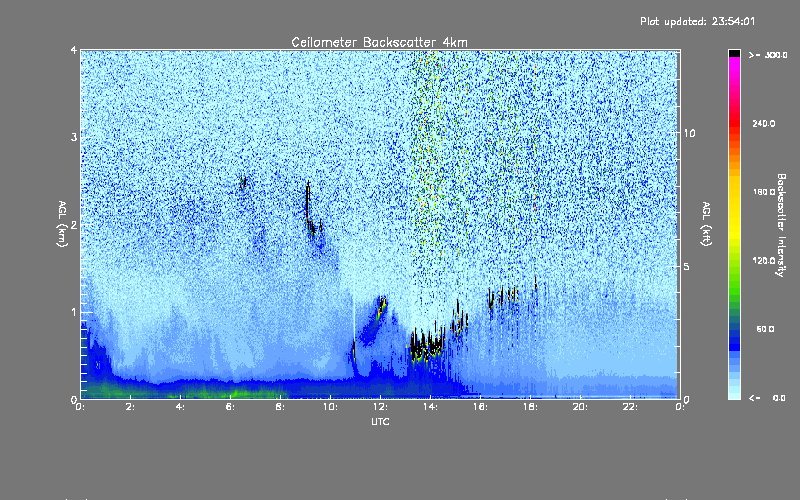Click the '180.0' colorbar value
This screenshot has width=800, height=500.
coord(764,192)
